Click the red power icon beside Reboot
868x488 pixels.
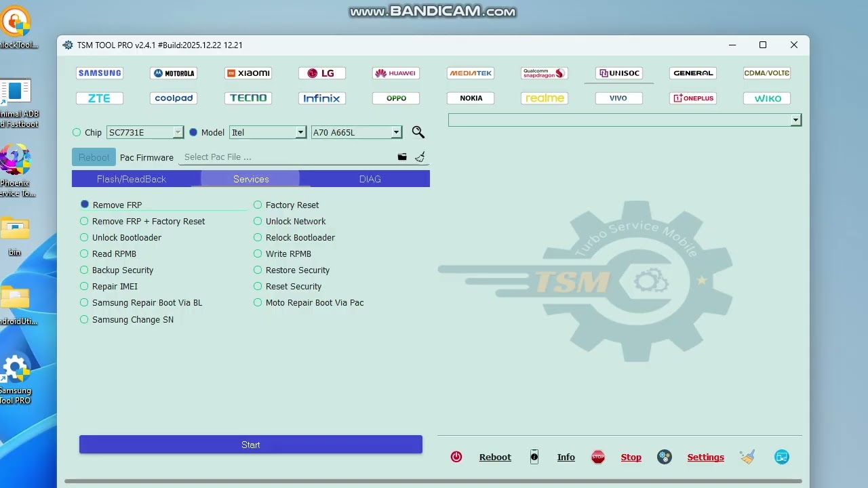(456, 457)
